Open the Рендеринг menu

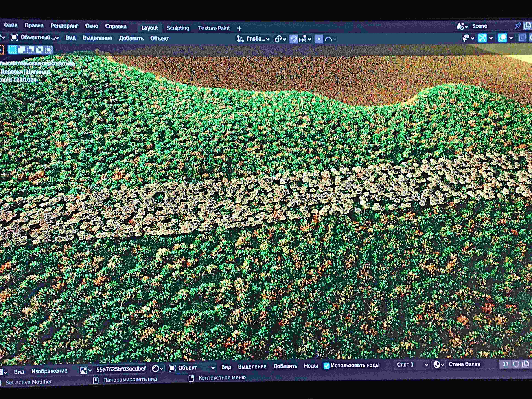[x=64, y=26]
